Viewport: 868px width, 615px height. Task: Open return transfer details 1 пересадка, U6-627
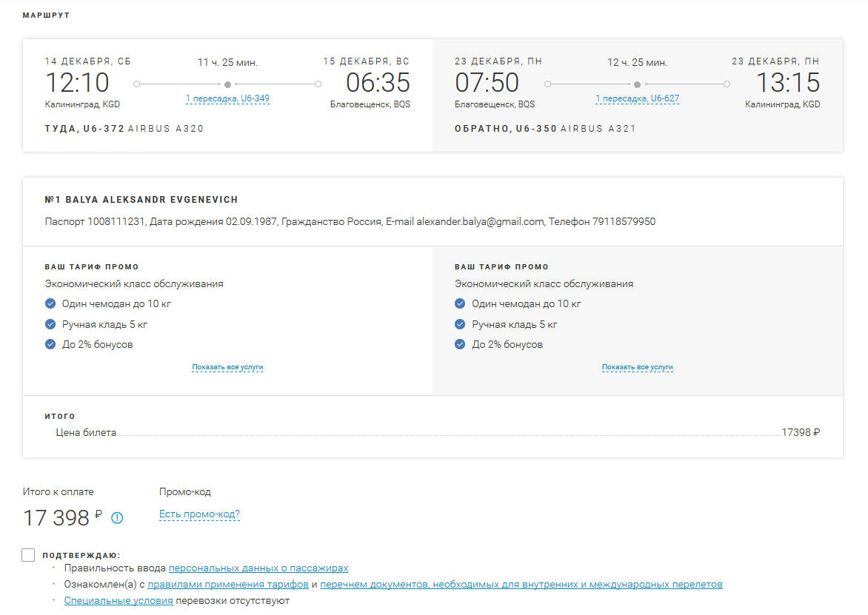point(637,98)
